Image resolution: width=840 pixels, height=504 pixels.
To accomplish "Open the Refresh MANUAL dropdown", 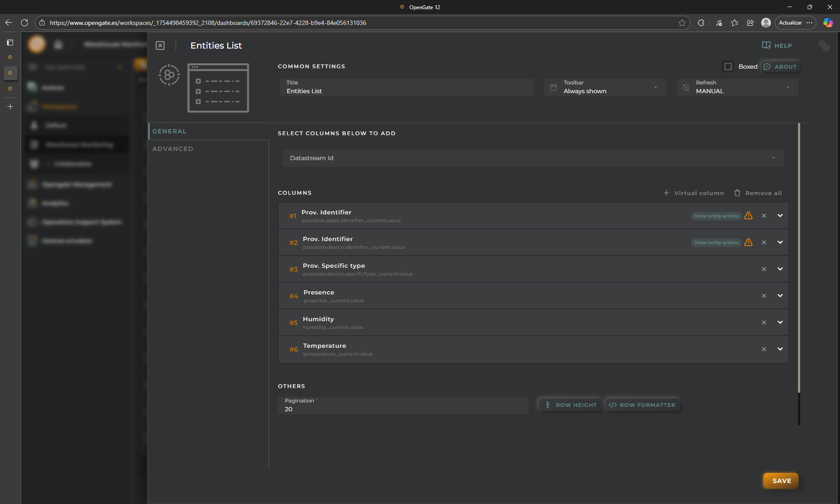I will [x=738, y=87].
